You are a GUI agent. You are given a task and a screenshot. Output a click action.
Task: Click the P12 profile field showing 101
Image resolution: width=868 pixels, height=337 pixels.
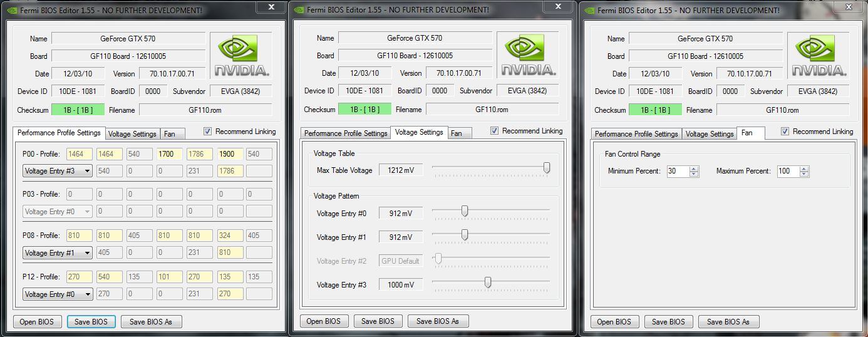pos(168,277)
